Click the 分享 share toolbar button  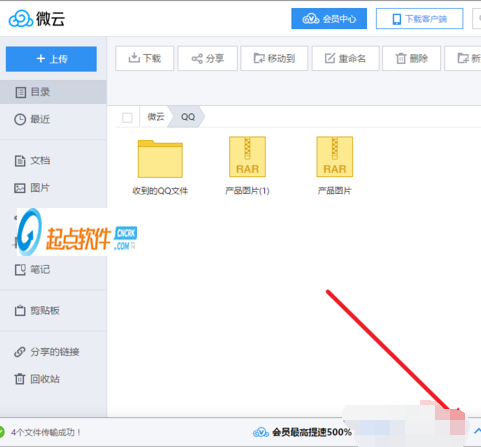207,58
